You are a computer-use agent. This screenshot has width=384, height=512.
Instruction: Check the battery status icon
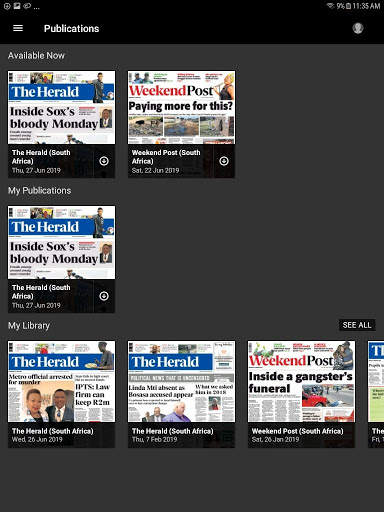tap(348, 6)
